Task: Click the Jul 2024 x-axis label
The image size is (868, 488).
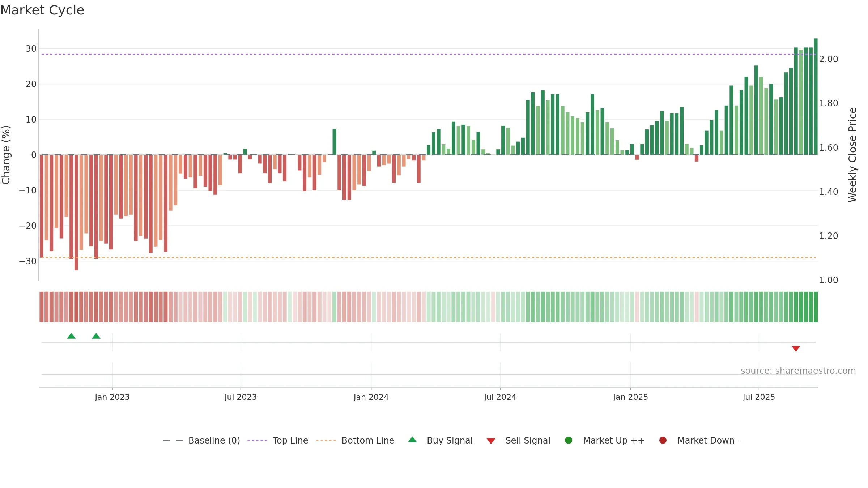Action: click(500, 397)
